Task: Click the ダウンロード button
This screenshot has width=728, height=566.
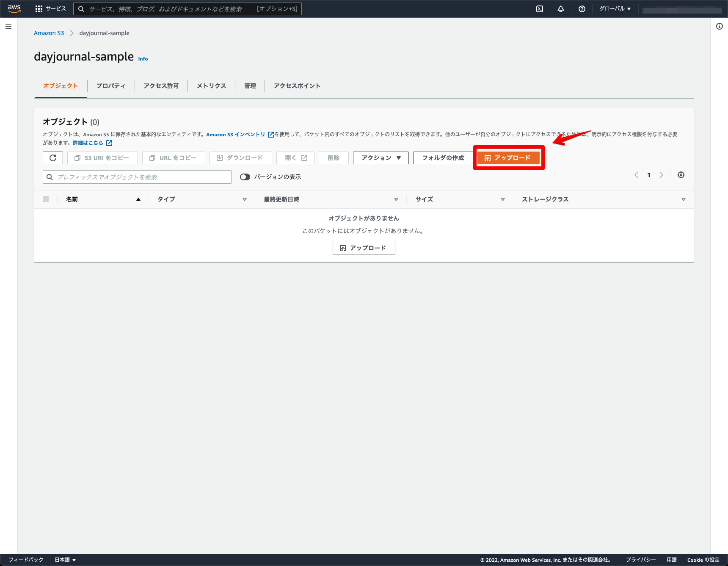Action: pos(240,158)
